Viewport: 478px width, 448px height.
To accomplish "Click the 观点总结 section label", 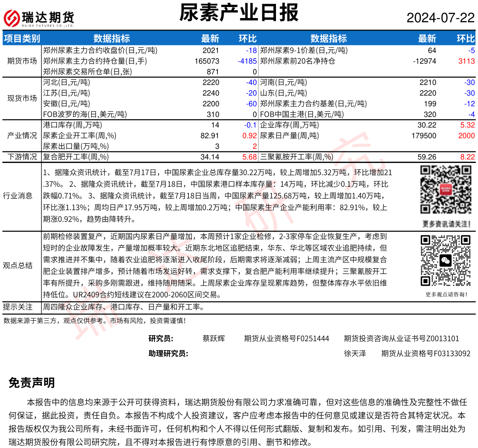I will 18,265.
